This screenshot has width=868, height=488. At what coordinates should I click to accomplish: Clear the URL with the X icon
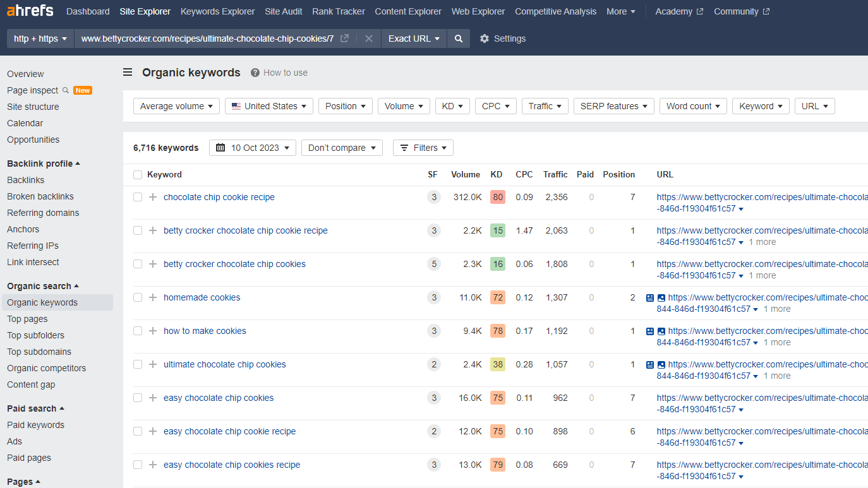coord(369,39)
